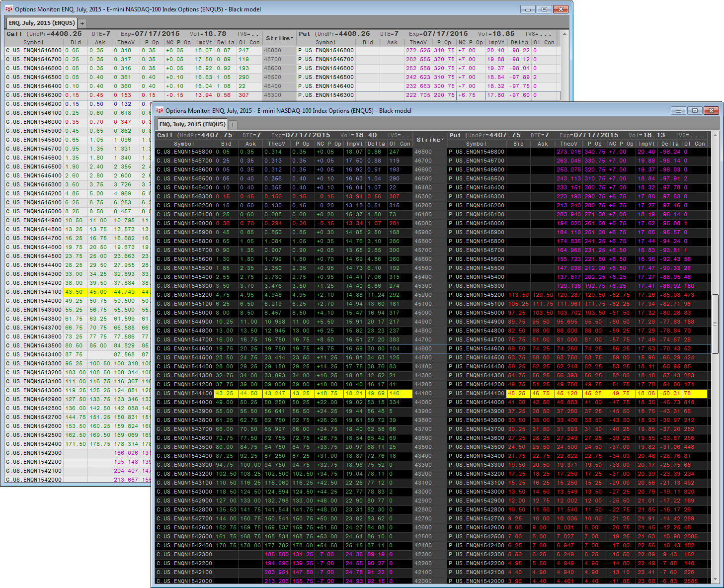
Task: Click the call-side Bid column header in the back window
Action: [x=76, y=42]
